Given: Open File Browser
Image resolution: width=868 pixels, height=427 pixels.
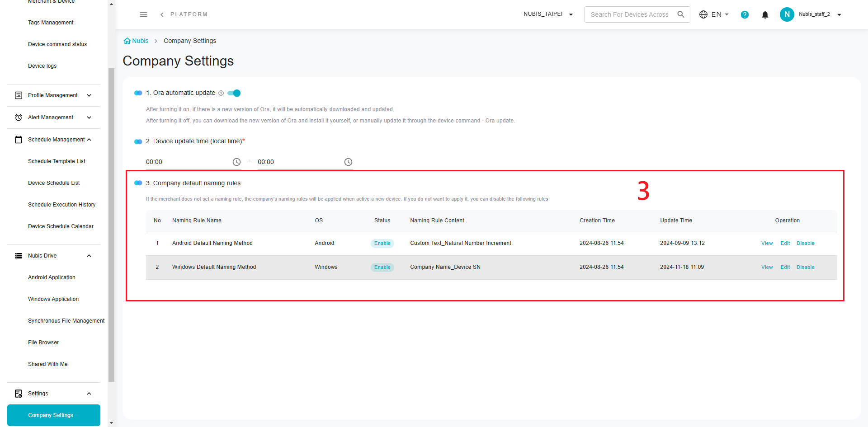Looking at the screenshot, I should pyautogui.click(x=43, y=343).
